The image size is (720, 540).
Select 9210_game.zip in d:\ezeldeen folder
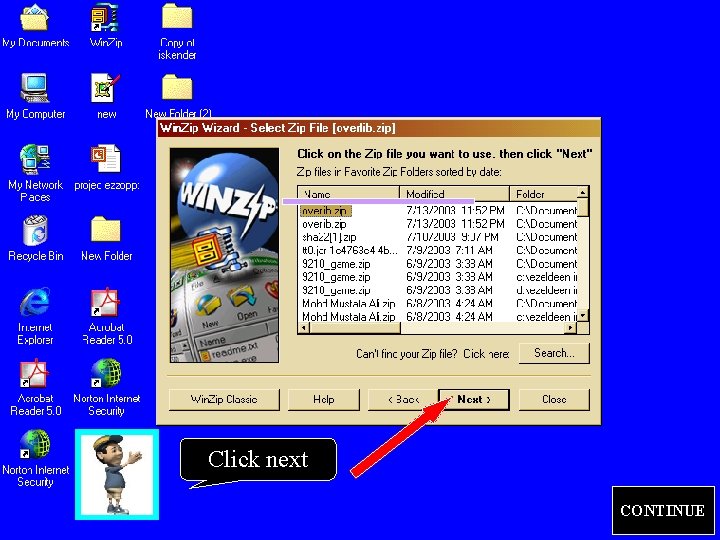click(x=438, y=290)
